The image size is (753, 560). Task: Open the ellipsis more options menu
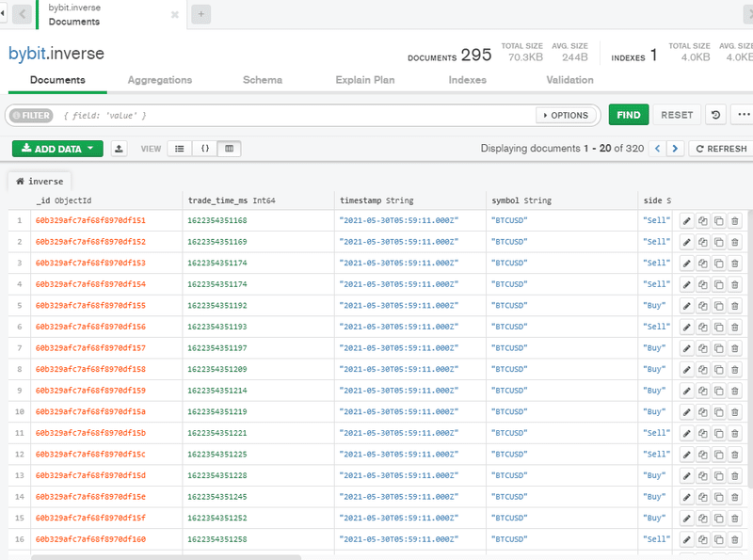743,114
